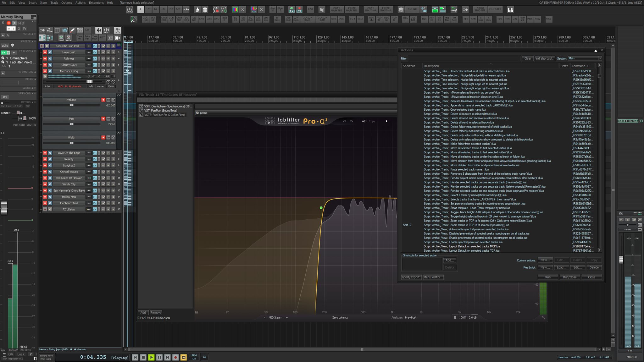Open the Track menu
This screenshot has width=644, height=362.
pyautogui.click(x=54, y=3)
